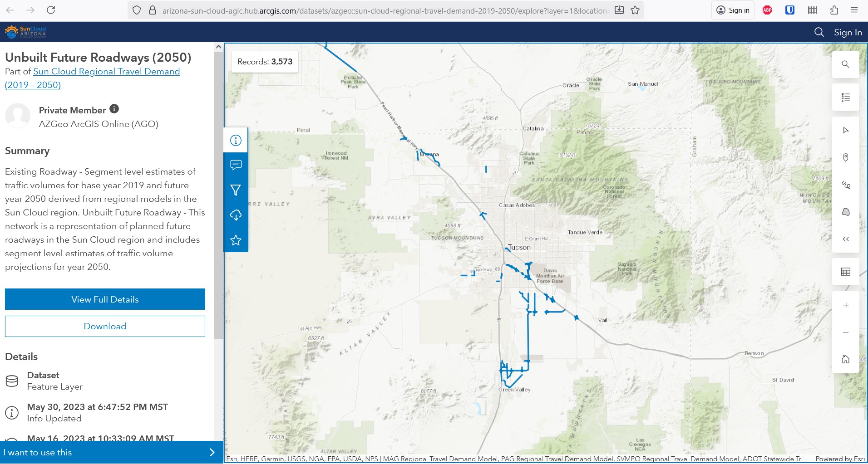This screenshot has width=868, height=464.
Task: Open the comments panel tab
Action: [236, 165]
